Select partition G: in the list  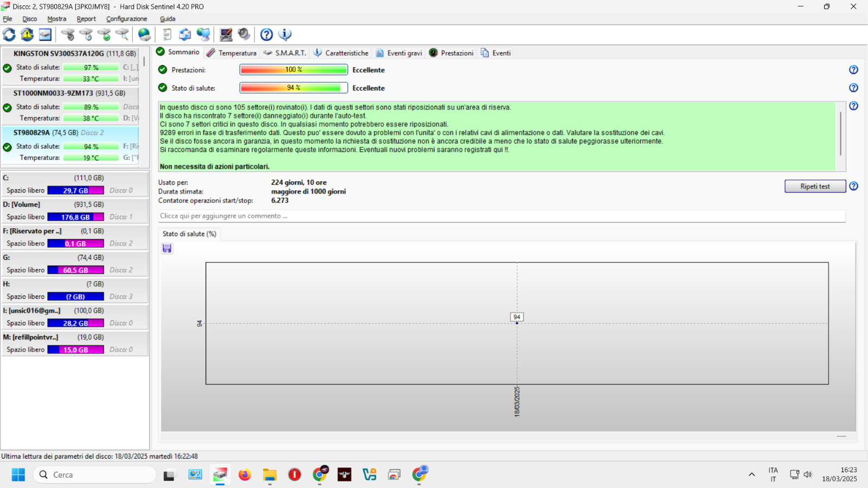pyautogui.click(x=75, y=264)
